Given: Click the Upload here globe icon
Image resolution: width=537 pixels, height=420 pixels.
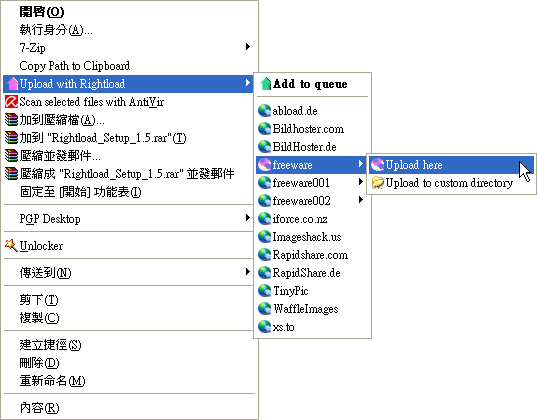Looking at the screenshot, I should coord(377,165).
